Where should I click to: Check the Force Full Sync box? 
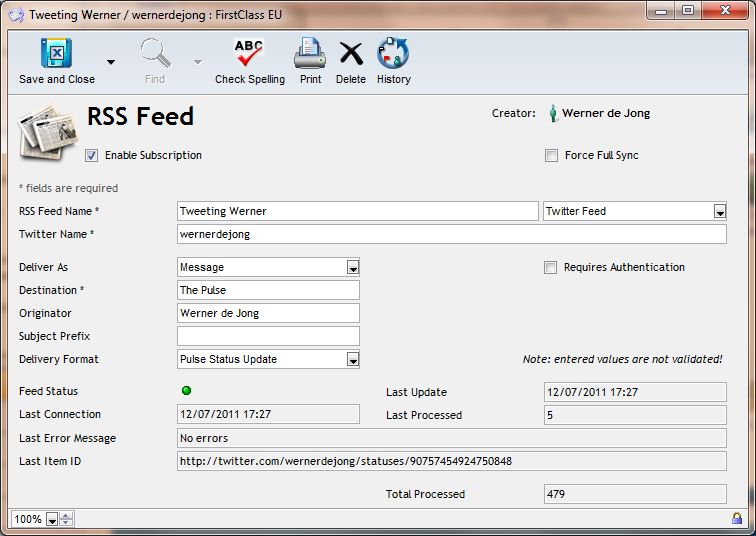[551, 156]
